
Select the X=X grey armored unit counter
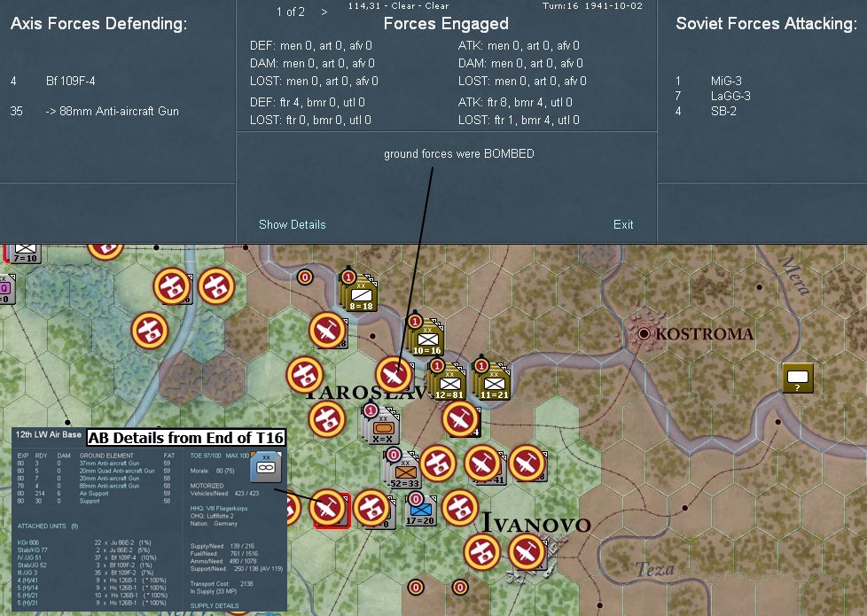[381, 425]
